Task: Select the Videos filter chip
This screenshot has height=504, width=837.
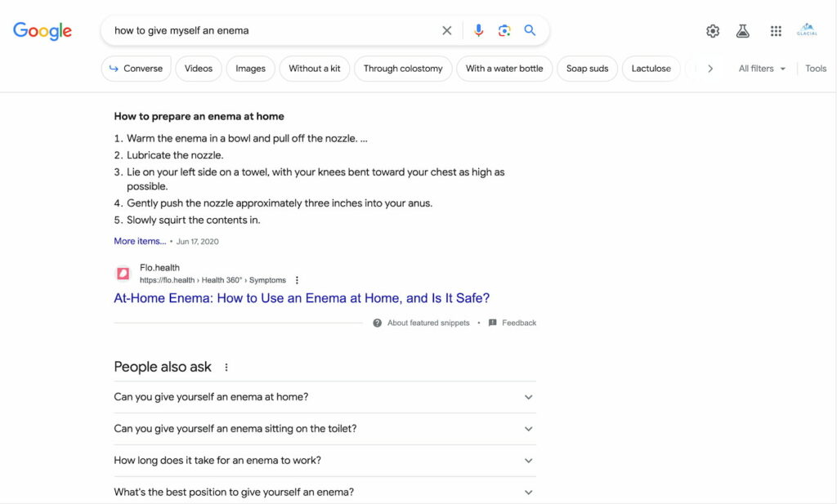Action: pos(199,69)
